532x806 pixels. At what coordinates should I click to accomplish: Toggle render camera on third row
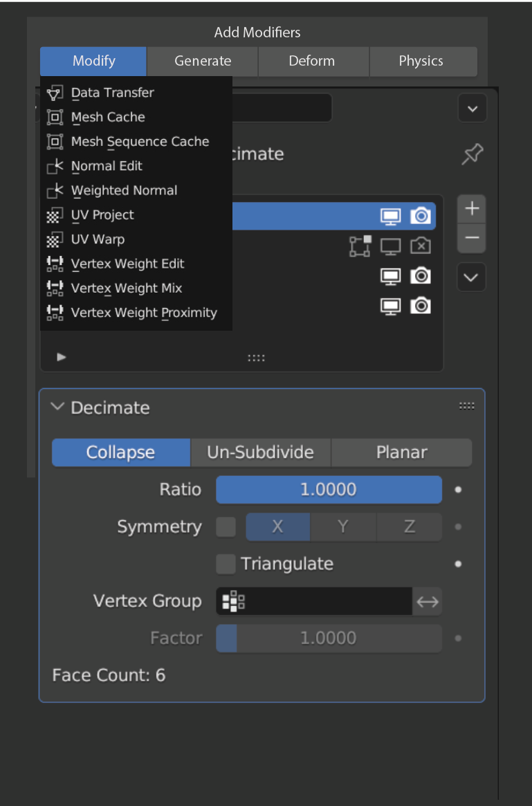(421, 276)
